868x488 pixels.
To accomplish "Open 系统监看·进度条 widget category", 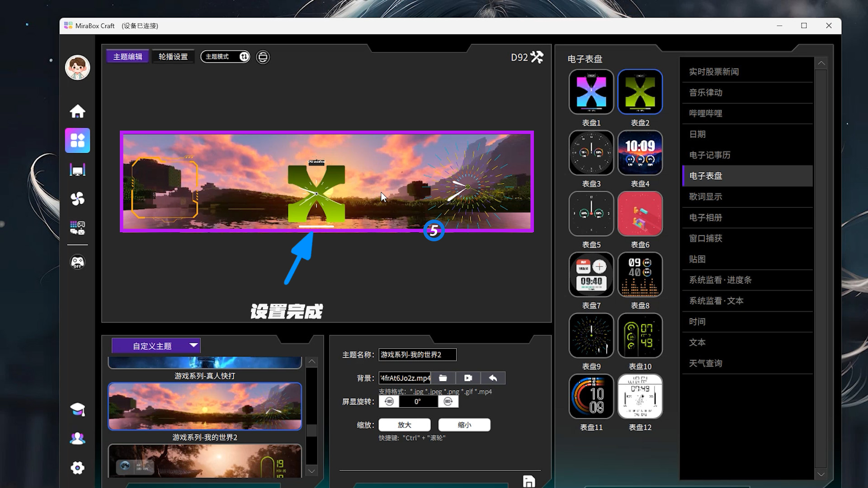I will pyautogui.click(x=747, y=280).
